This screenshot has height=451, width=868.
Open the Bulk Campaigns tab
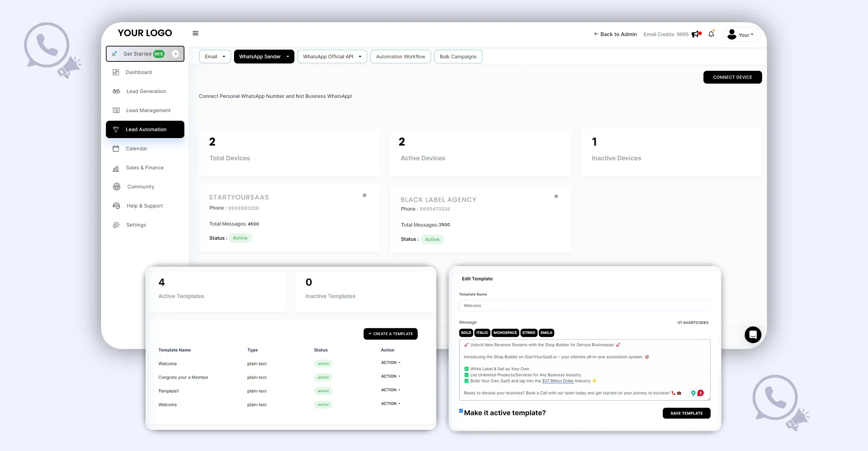(x=458, y=57)
